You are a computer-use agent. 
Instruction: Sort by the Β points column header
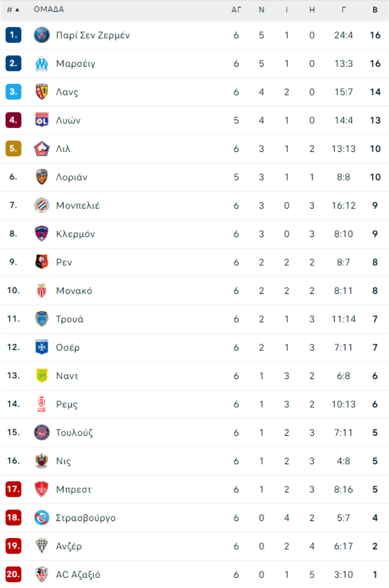point(375,10)
